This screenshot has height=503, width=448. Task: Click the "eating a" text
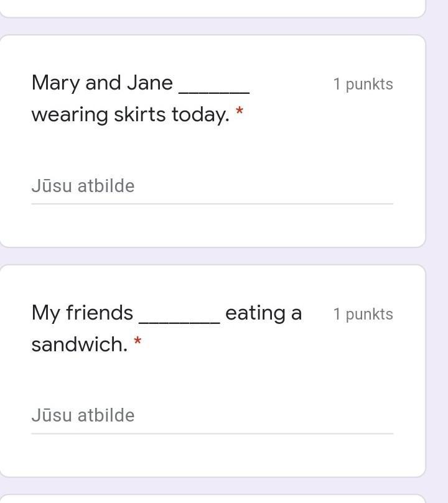263,313
